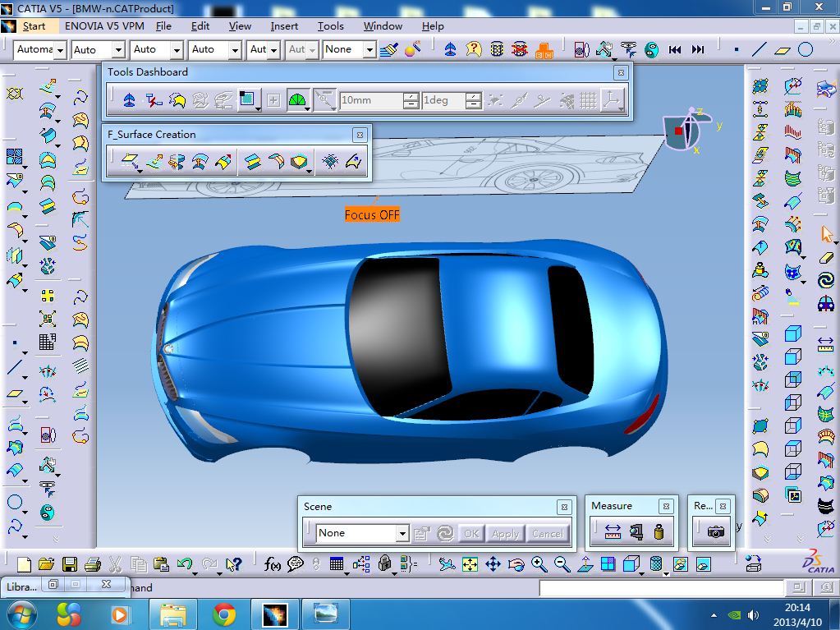Open the Tools menu
Viewport: 840px width, 630px height.
(x=331, y=26)
